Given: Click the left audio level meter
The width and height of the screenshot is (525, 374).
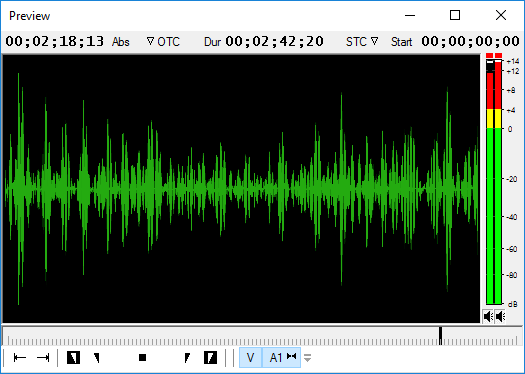Looking at the screenshot, I should point(490,182).
